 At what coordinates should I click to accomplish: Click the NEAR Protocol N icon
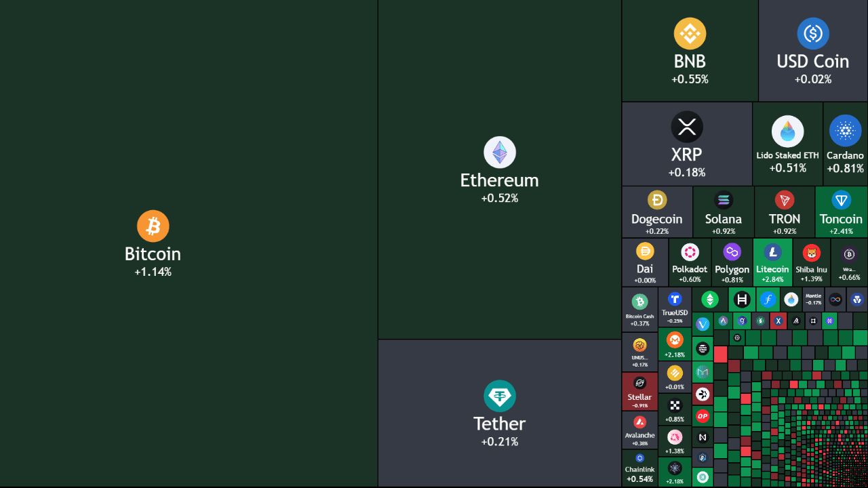703,437
